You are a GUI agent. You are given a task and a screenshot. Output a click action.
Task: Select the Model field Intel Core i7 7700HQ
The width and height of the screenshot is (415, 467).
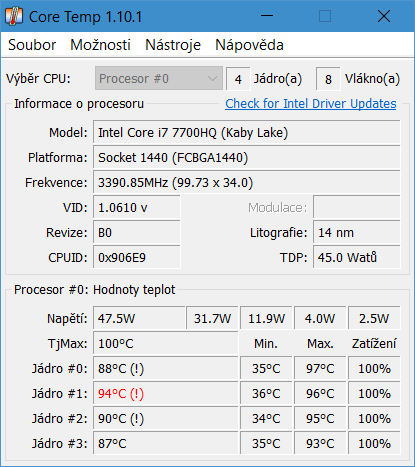(x=247, y=133)
